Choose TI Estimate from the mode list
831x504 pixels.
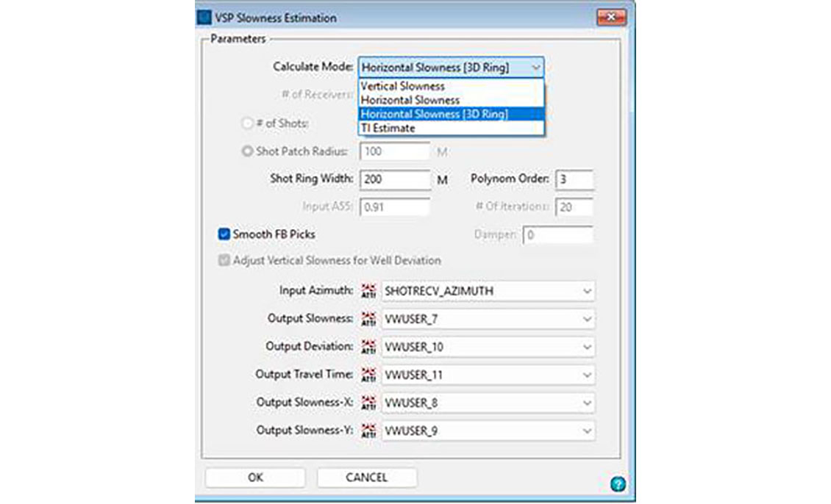point(388,128)
